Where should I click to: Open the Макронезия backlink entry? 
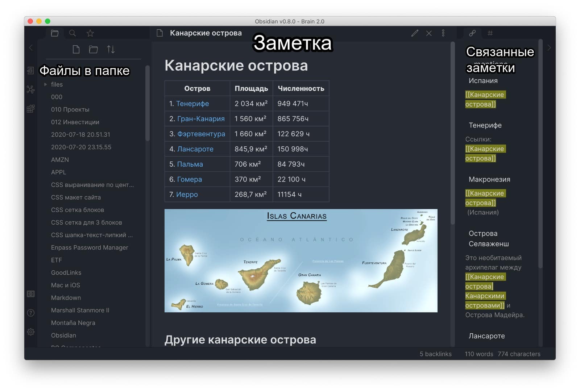(x=489, y=180)
